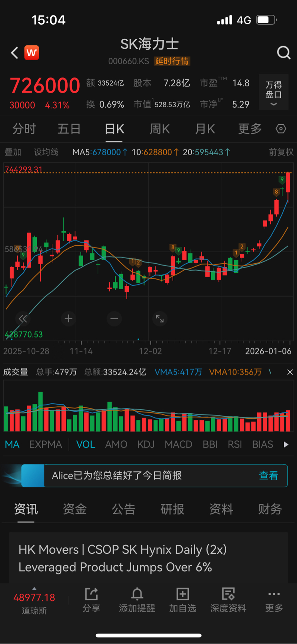The height and width of the screenshot is (644, 297).
Task: Open chart settings hexagon icon
Action: click(x=281, y=129)
